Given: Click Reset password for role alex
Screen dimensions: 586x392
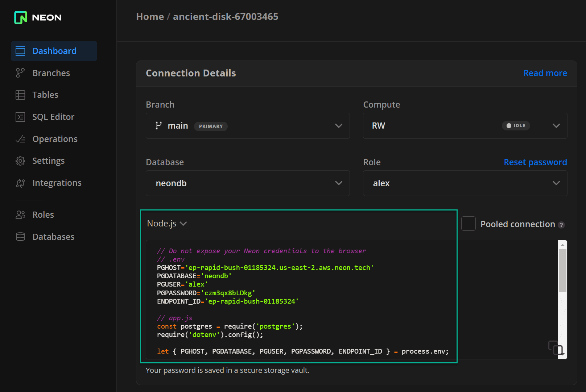Looking at the screenshot, I should point(535,162).
